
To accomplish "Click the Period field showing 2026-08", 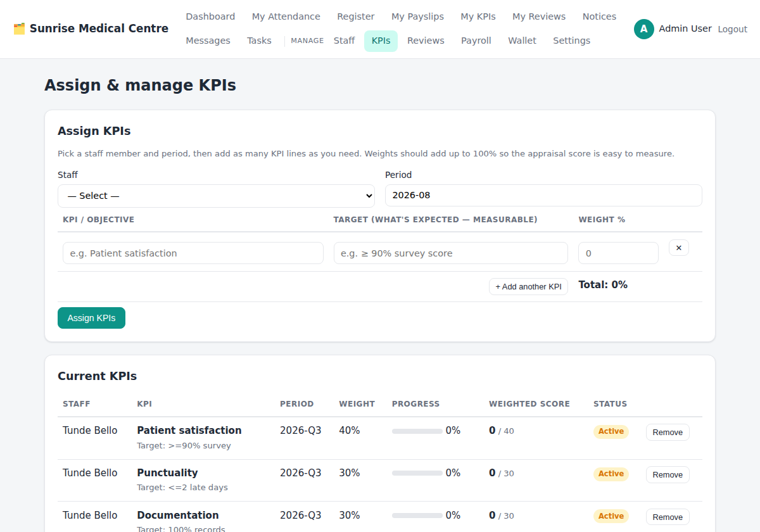I will click(x=543, y=195).
